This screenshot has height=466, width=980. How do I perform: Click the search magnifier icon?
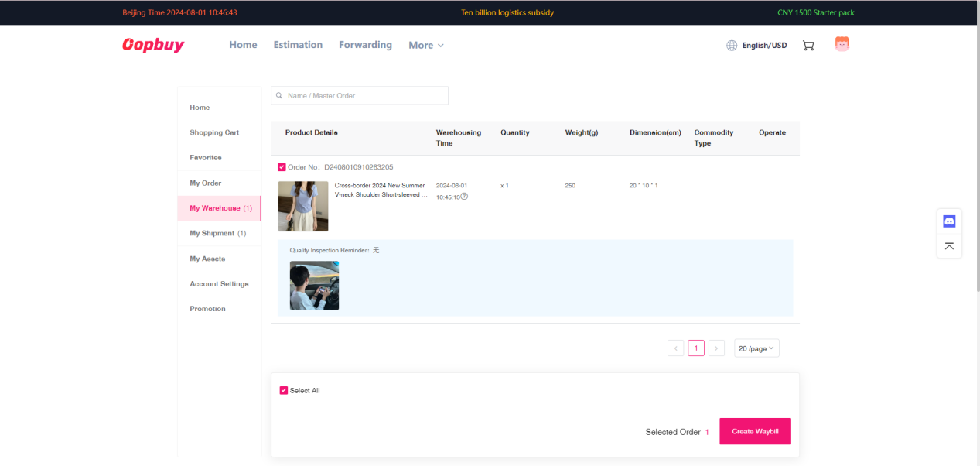(x=279, y=96)
